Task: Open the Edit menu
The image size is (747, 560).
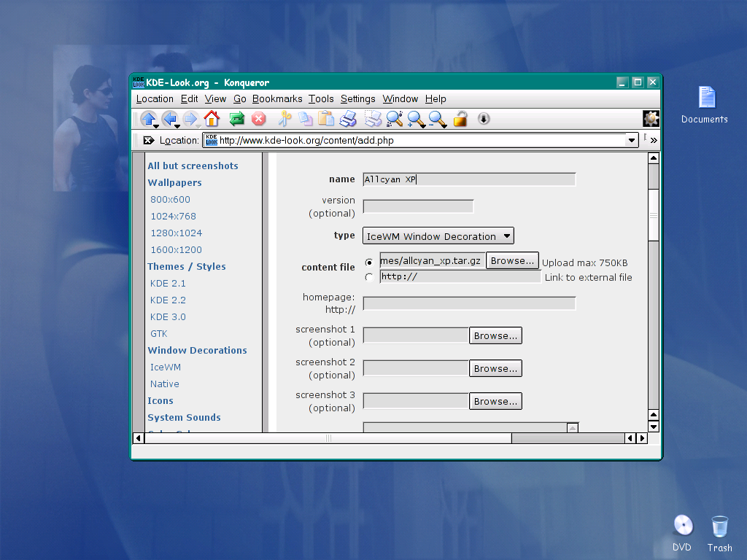Action: click(x=189, y=99)
